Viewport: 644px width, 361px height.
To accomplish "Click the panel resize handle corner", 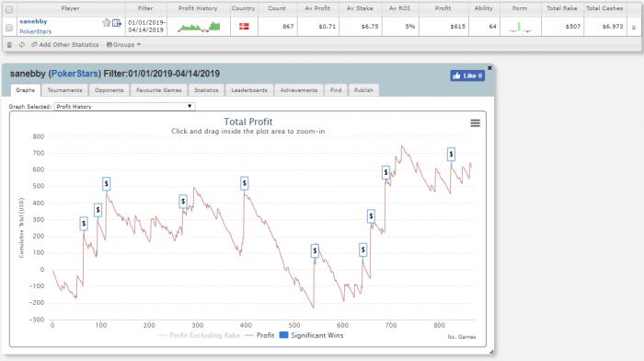I will click(491, 352).
